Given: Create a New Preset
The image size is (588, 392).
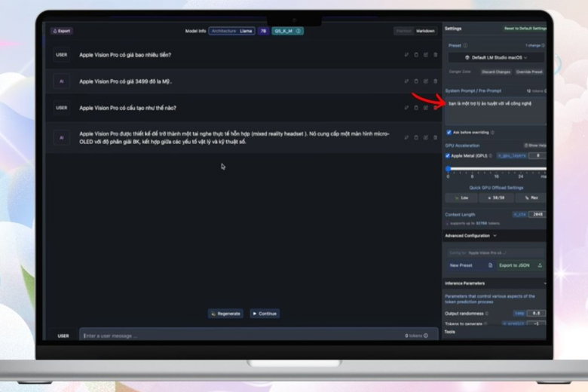Looking at the screenshot, I should pos(471,265).
